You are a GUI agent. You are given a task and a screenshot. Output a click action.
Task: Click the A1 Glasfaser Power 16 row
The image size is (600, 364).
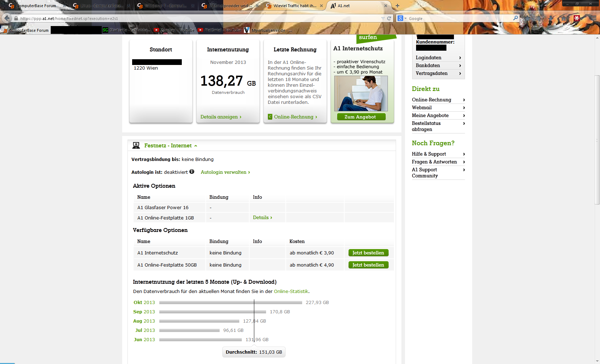(x=264, y=207)
